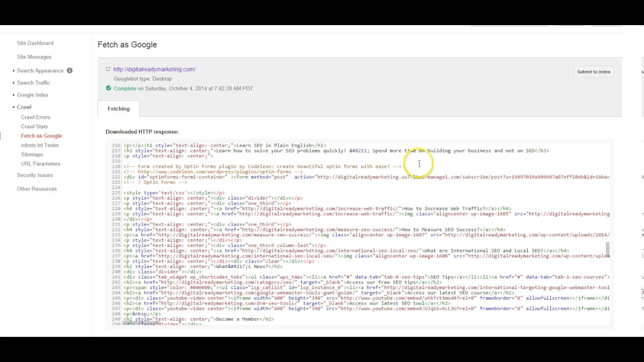Open Crawl Errors page
Viewport: 644px width, 362px height.
coord(36,117)
